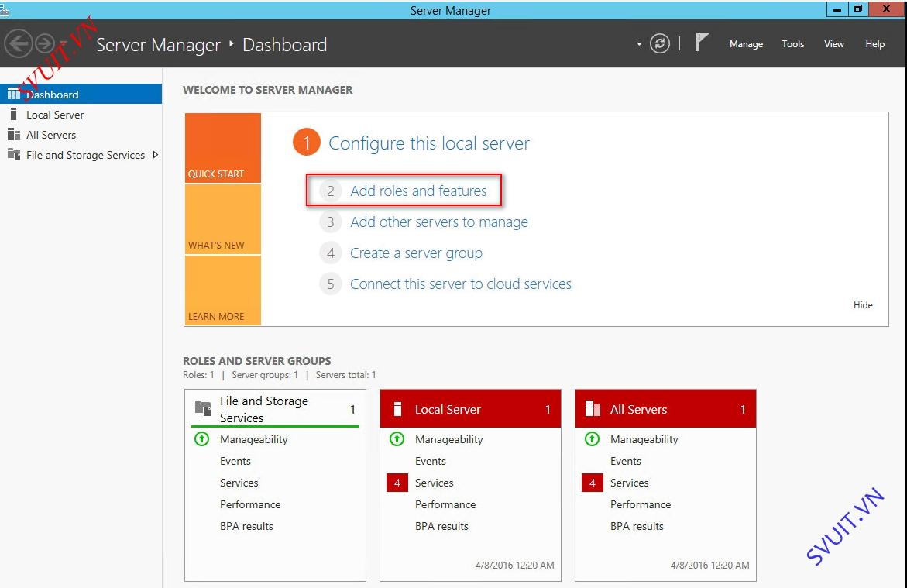Click File and Storage Services tile icon
The height and width of the screenshot is (588, 907).
tap(202, 408)
